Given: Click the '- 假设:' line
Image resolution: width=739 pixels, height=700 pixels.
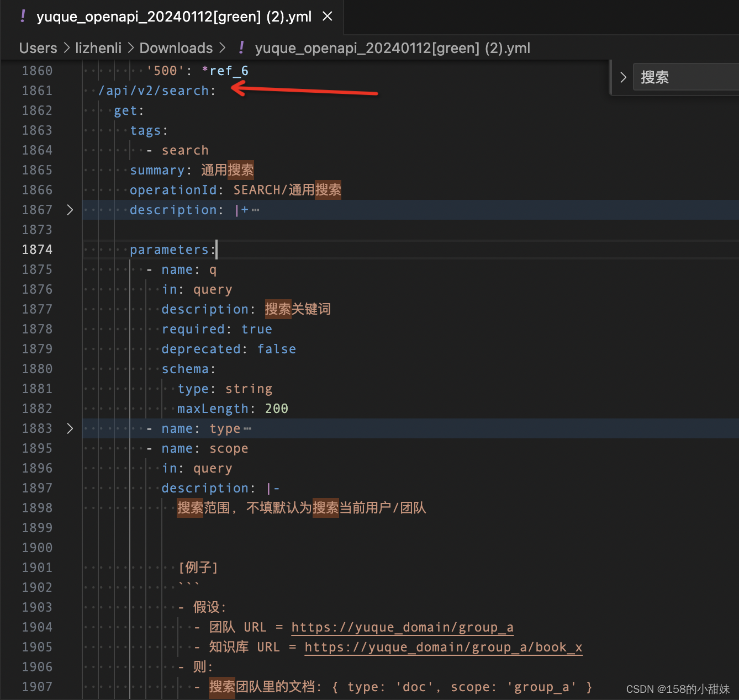Looking at the screenshot, I should pyautogui.click(x=202, y=607).
